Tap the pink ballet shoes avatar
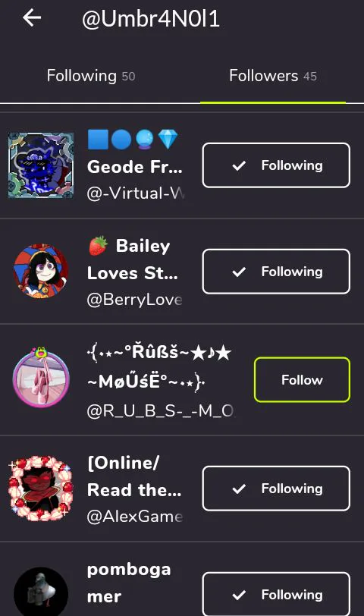 41,378
